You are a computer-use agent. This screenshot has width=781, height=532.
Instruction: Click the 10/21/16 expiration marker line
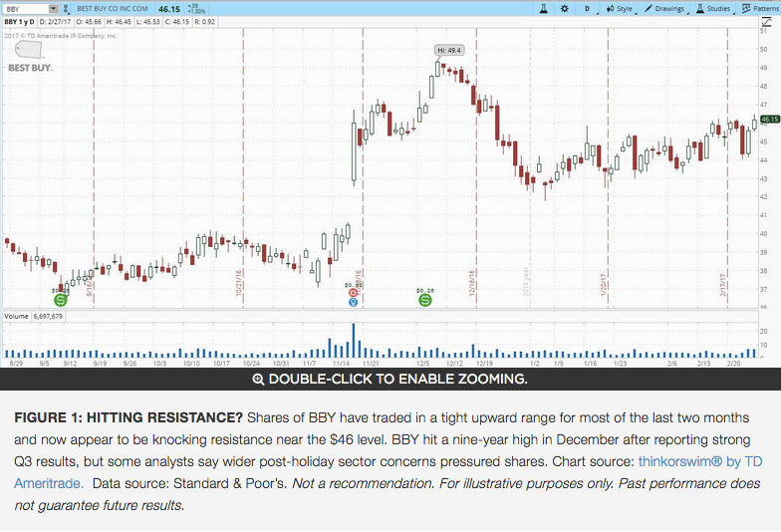pos(243,167)
